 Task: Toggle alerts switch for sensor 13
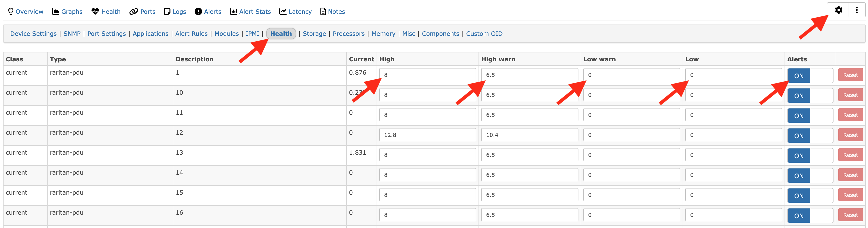810,155
